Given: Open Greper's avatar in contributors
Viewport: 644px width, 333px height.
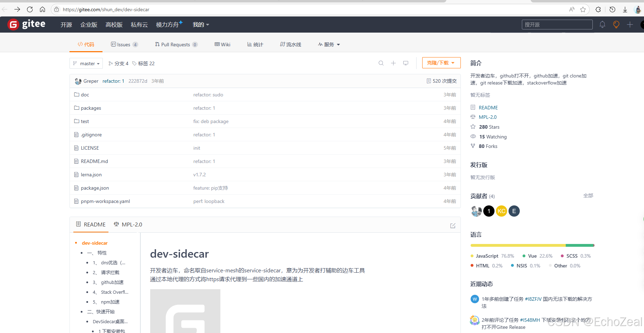Looking at the screenshot, I should tap(476, 211).
